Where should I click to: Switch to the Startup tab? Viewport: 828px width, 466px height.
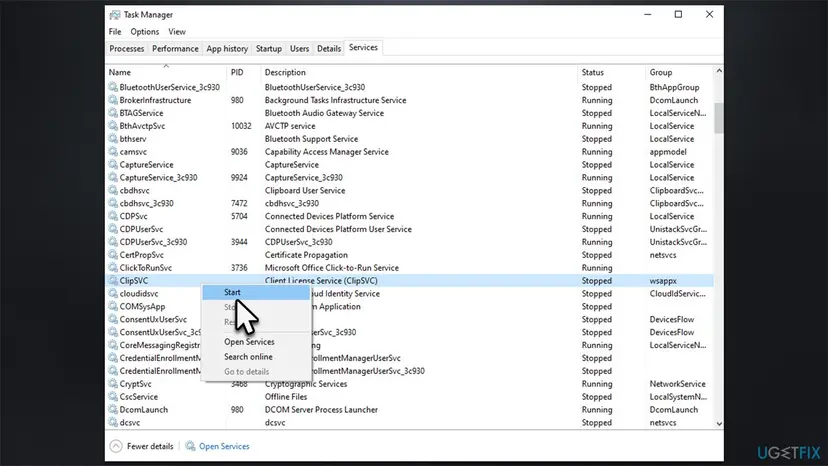click(269, 49)
